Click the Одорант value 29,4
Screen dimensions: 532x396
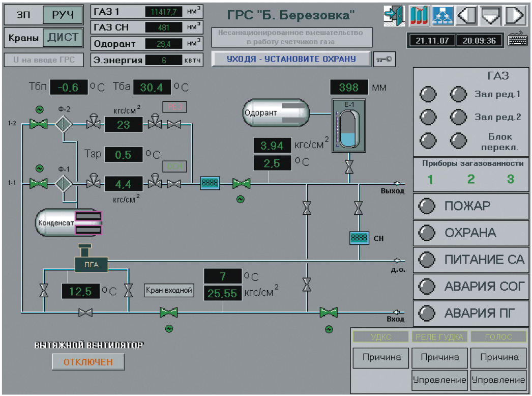tap(164, 44)
